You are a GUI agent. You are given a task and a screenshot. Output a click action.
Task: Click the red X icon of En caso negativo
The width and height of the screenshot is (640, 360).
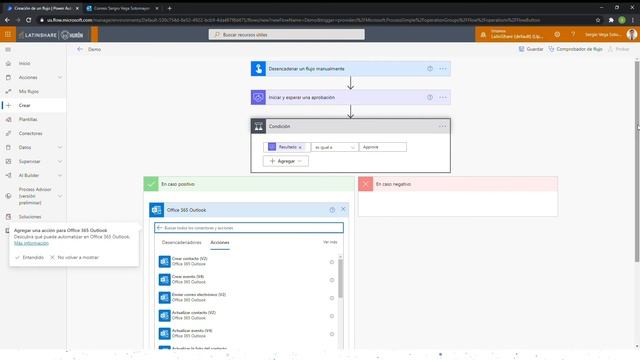(365, 184)
